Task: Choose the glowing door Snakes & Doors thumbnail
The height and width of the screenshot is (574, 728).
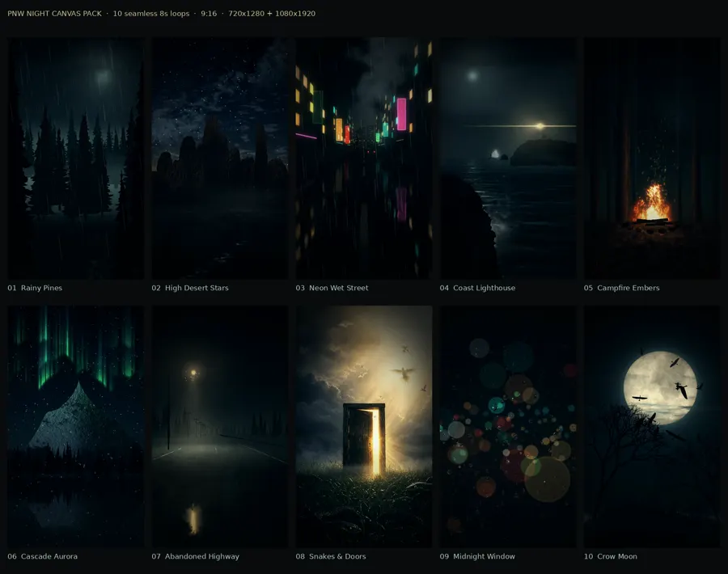Action: pos(364,426)
